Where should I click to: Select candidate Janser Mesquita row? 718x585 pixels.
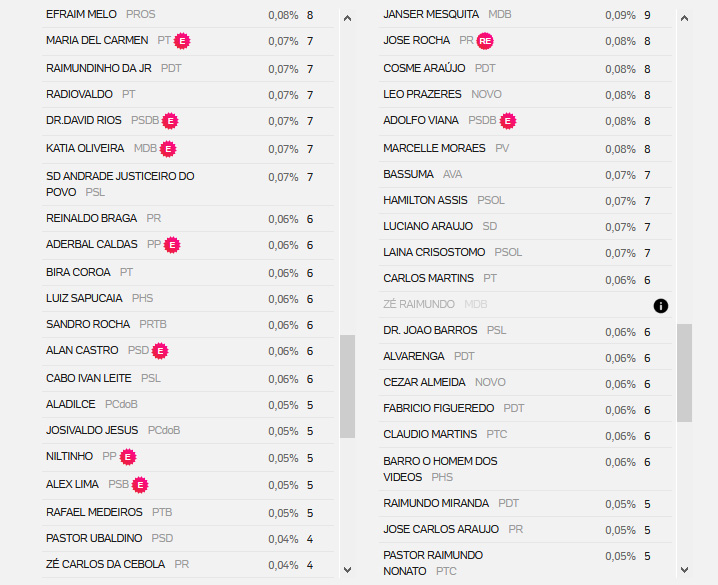coord(525,15)
